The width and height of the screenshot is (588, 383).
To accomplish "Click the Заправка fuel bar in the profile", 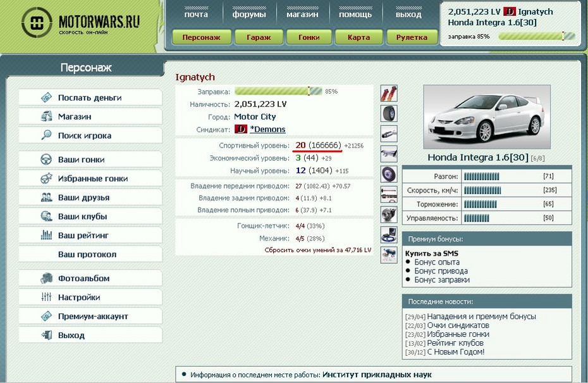I will click(x=278, y=91).
